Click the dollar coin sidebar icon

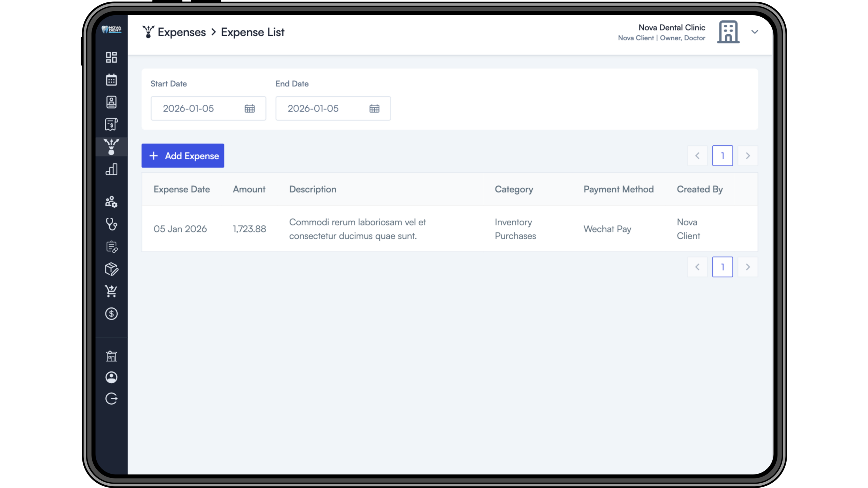(111, 314)
